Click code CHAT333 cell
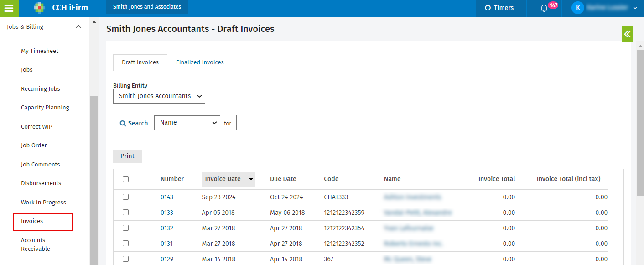The height and width of the screenshot is (265, 644). point(336,197)
